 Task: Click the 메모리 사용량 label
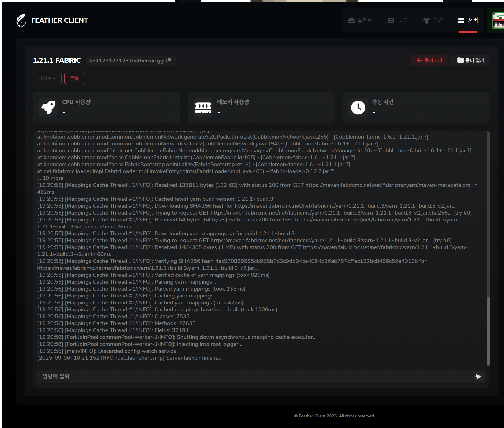(233, 102)
